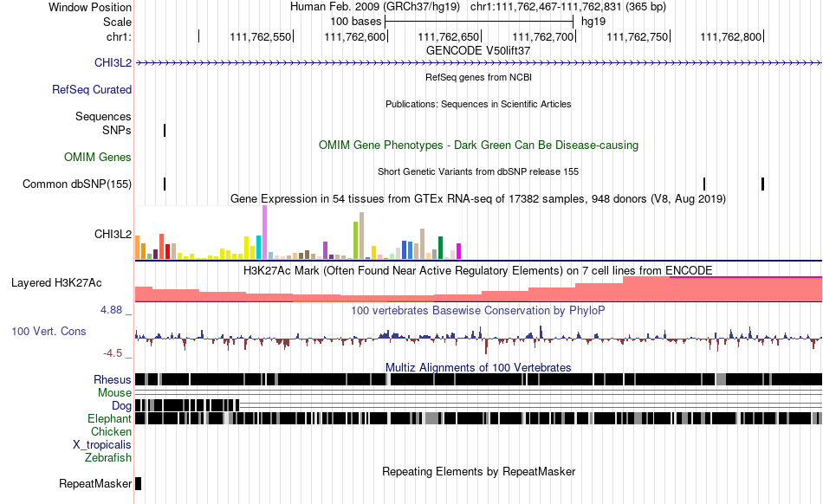Click the leftmost Common dbSNP variant mark
The width and height of the screenshot is (823, 504).
[x=165, y=184]
